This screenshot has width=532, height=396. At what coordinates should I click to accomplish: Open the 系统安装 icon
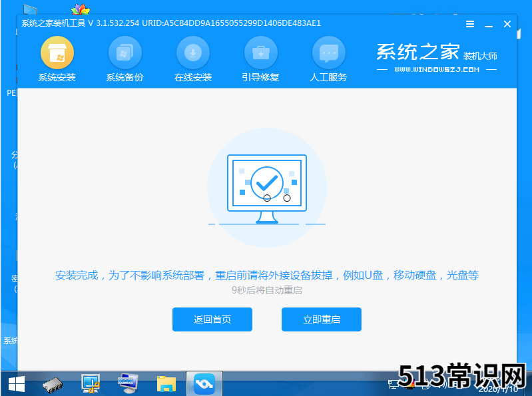pyautogui.click(x=57, y=53)
